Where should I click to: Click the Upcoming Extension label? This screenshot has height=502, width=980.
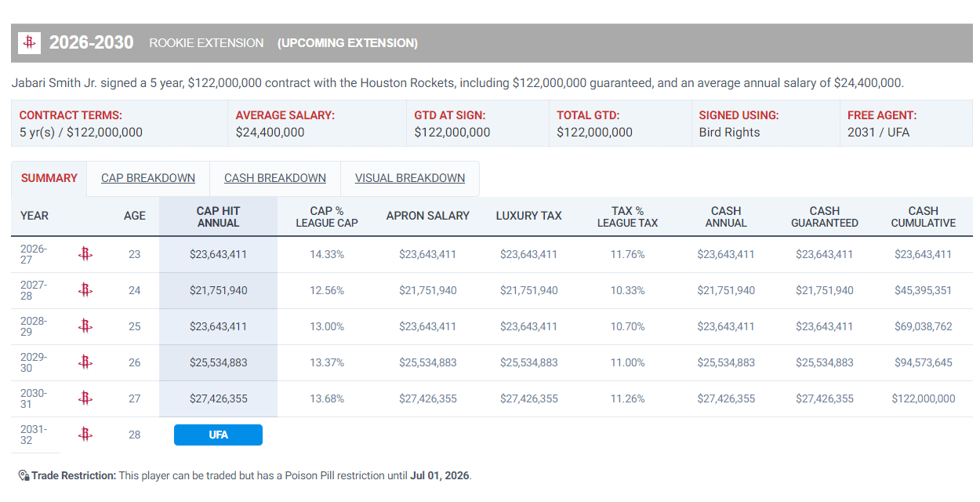pyautogui.click(x=347, y=43)
